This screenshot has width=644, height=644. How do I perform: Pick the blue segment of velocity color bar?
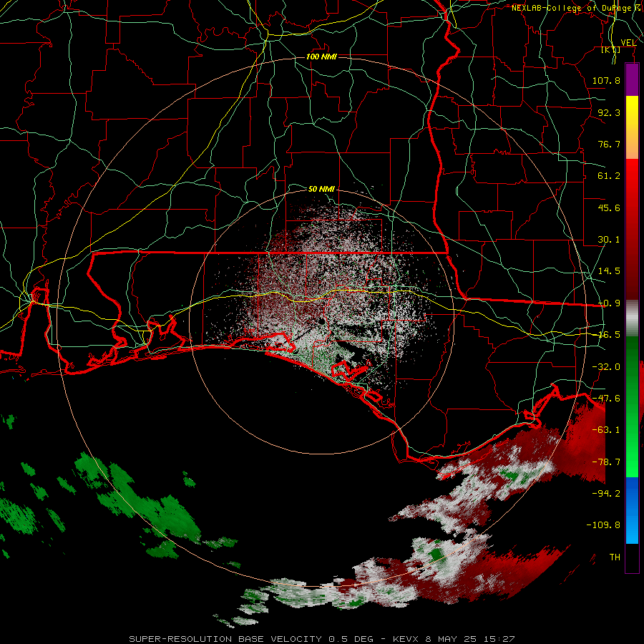[x=632, y=510]
